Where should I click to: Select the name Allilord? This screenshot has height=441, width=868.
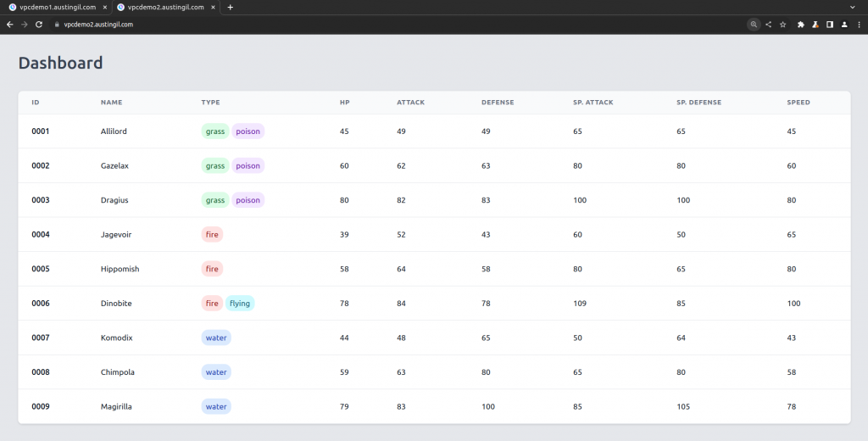pyautogui.click(x=114, y=131)
